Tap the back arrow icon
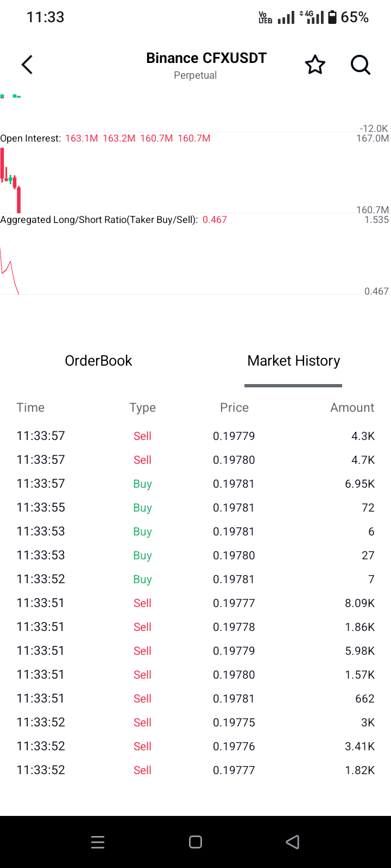391x868 pixels. [27, 65]
